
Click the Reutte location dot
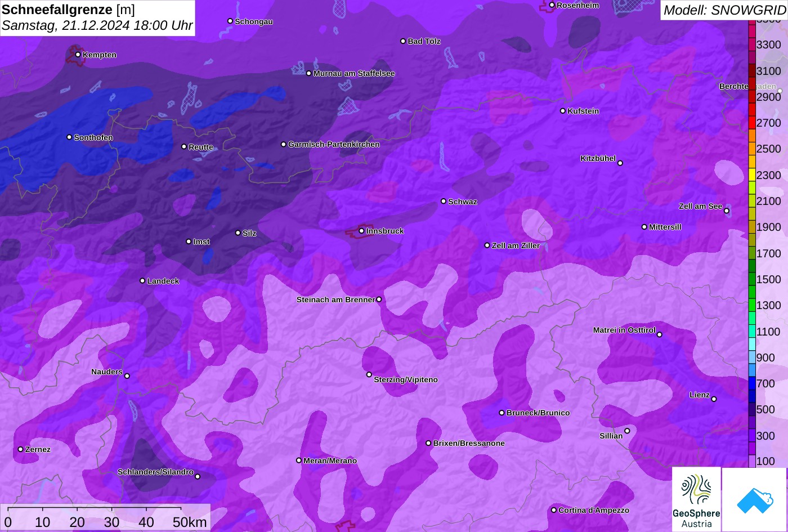tap(183, 146)
